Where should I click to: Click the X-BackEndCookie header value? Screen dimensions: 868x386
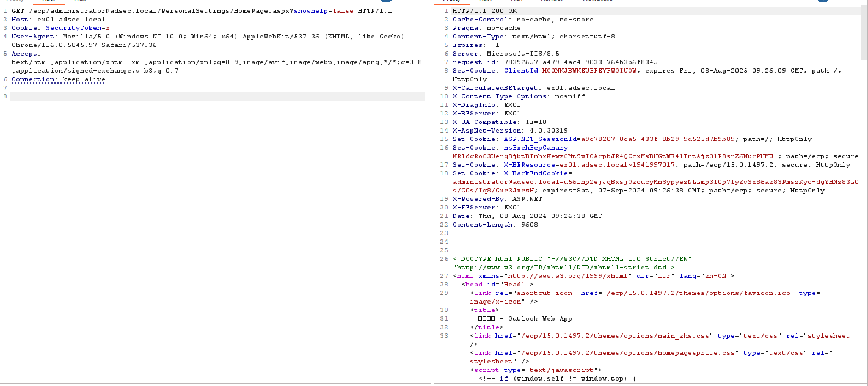(x=653, y=182)
